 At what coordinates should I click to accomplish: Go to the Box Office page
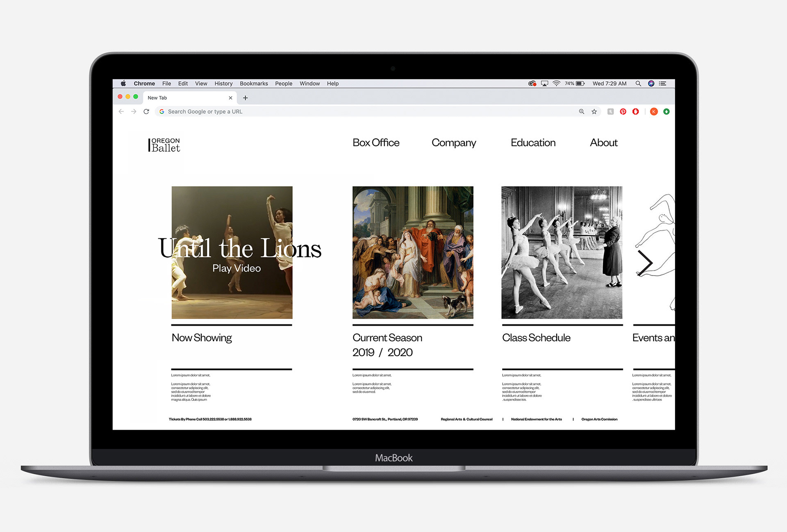click(376, 143)
